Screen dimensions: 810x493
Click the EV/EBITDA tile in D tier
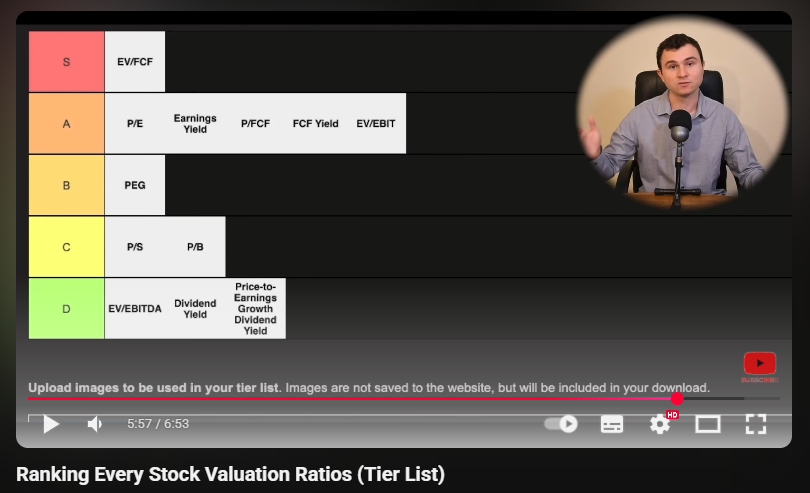tap(135, 309)
